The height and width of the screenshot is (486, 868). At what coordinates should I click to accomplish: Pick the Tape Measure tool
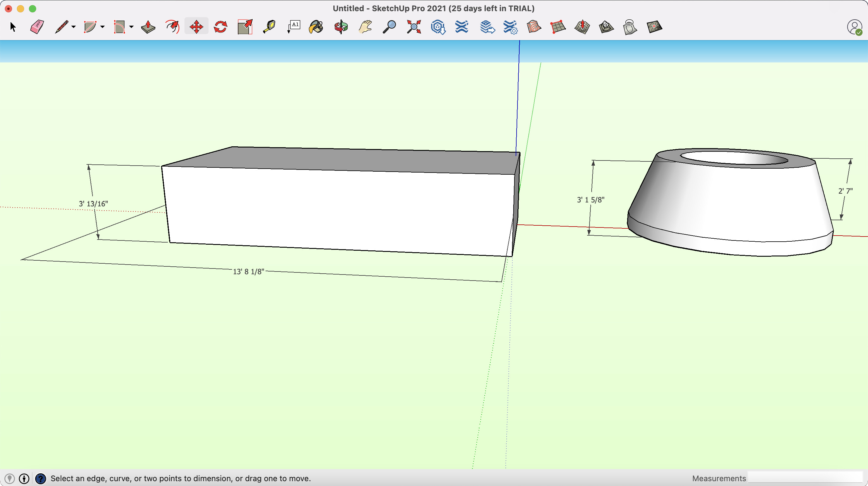point(269,27)
